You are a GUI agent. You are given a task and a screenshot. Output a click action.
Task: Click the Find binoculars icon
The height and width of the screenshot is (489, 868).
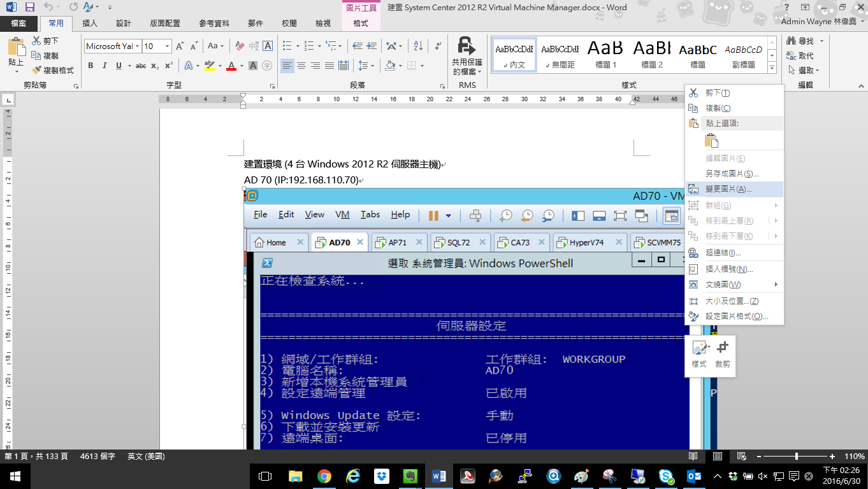(x=792, y=41)
